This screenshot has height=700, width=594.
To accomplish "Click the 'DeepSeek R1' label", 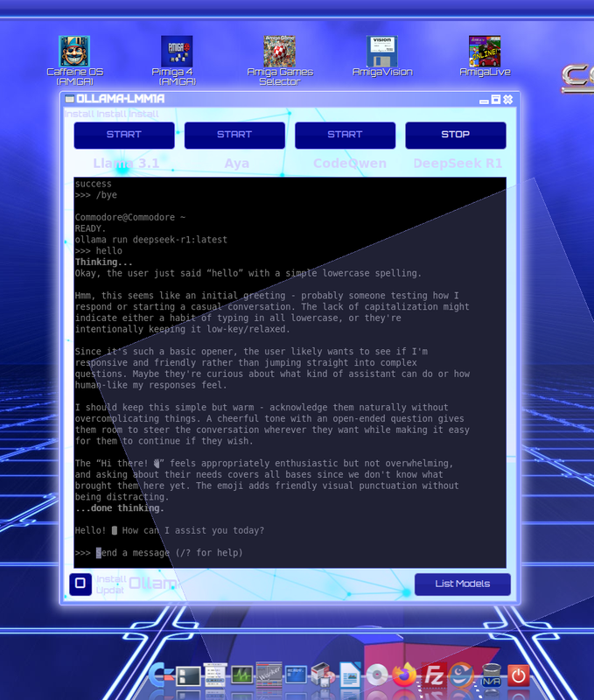I will pyautogui.click(x=458, y=164).
